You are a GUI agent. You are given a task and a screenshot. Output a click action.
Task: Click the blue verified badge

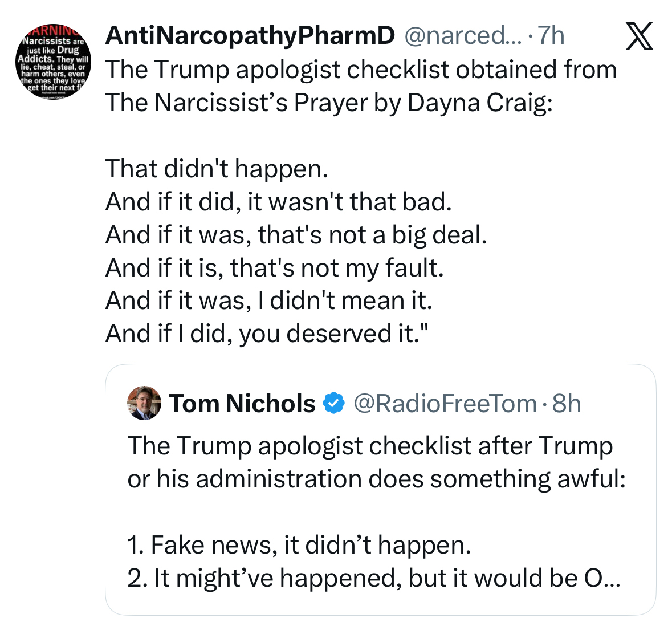pos(334,404)
